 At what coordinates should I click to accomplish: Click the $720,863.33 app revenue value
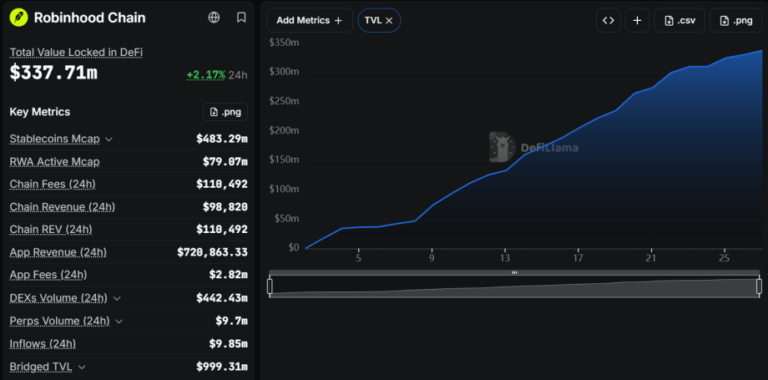click(x=212, y=253)
